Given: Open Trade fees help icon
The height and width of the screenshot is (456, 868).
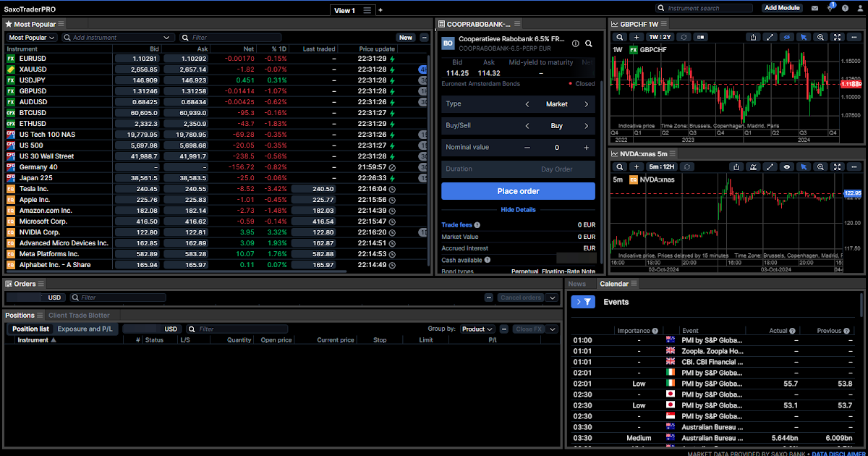Looking at the screenshot, I should coord(477,225).
